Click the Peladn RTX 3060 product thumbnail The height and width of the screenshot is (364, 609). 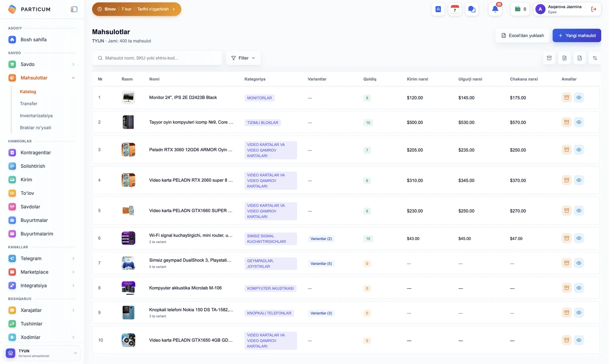point(128,150)
